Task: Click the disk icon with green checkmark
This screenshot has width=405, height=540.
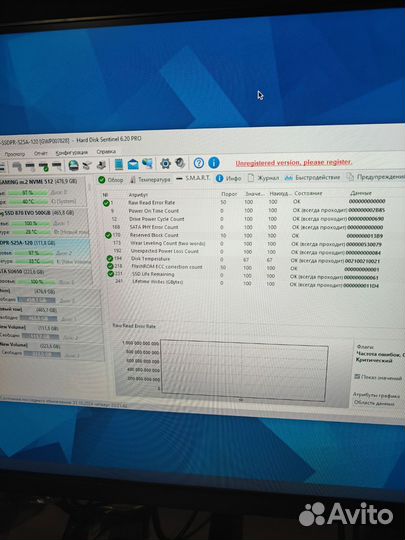Action: pyautogui.click(x=44, y=167)
